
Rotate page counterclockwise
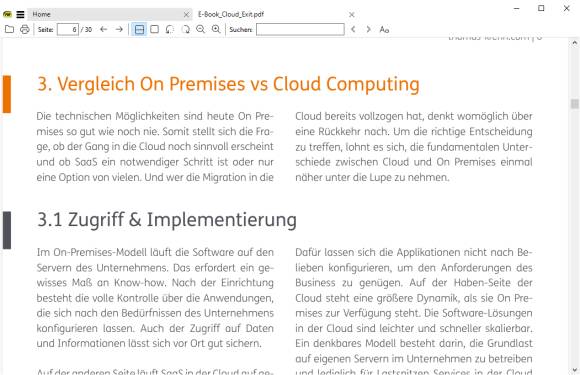(x=170, y=29)
